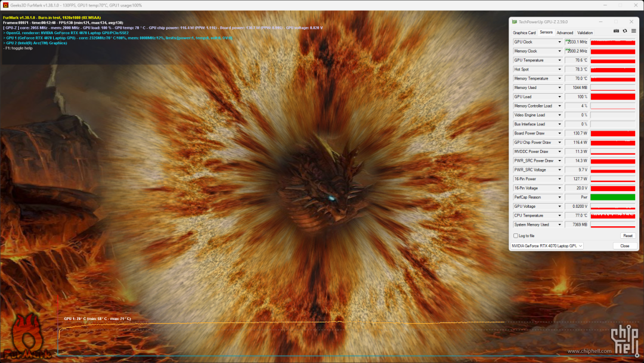644x363 pixels.
Task: Click the Board Power Draw value 130.7 W
Action: coord(576,133)
